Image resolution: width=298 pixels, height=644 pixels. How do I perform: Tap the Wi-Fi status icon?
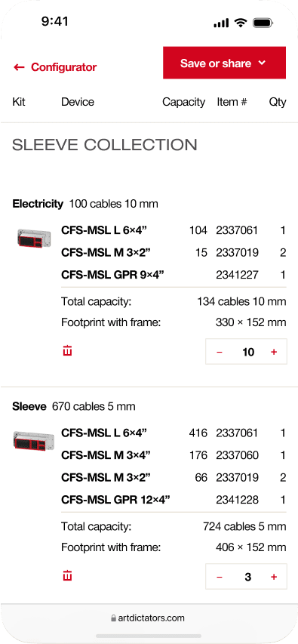240,23
